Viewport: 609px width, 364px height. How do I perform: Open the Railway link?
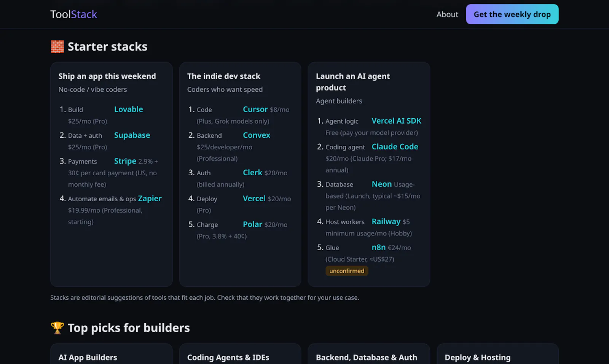(x=386, y=221)
